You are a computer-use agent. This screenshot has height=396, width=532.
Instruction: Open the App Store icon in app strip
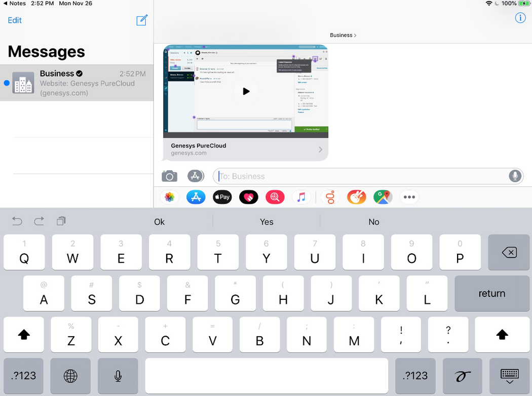pos(196,197)
